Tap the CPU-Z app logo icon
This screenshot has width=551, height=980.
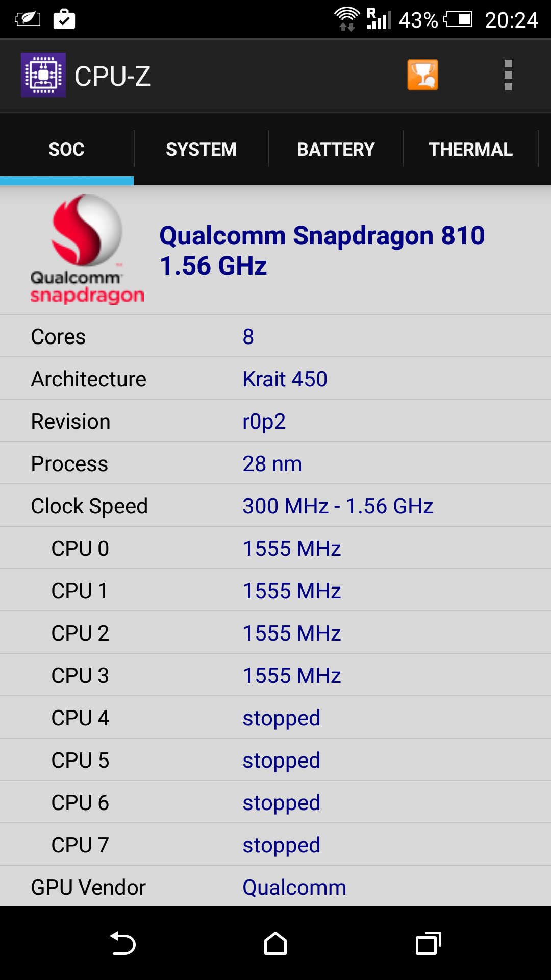coord(43,75)
